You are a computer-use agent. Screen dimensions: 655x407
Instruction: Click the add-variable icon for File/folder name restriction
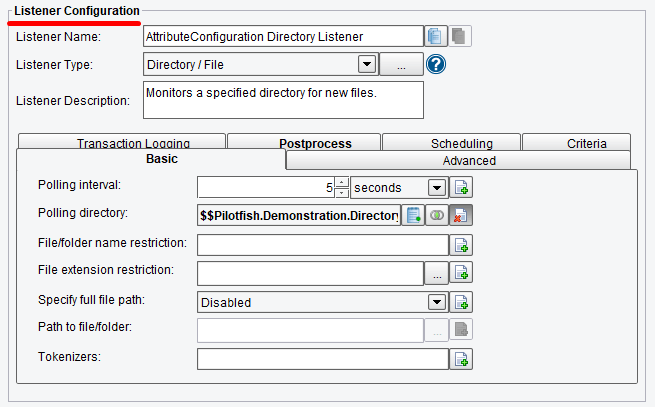[x=462, y=244]
